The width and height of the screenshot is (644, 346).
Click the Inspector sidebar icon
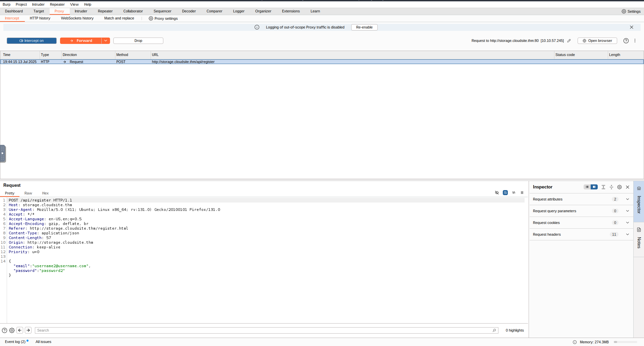tap(639, 188)
